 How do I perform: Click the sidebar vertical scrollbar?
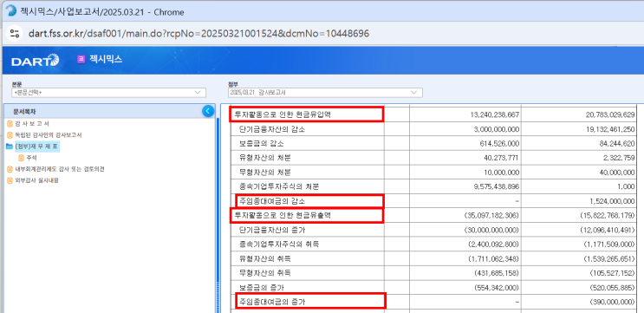point(218,213)
